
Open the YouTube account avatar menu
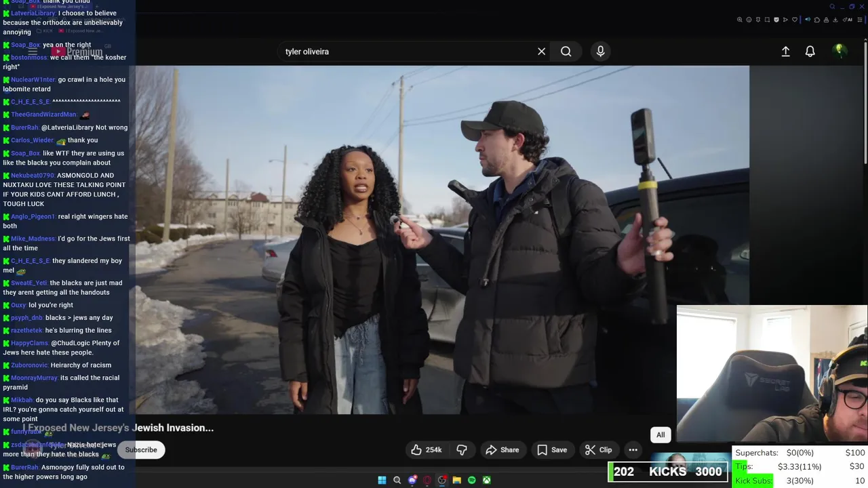pyautogui.click(x=840, y=51)
